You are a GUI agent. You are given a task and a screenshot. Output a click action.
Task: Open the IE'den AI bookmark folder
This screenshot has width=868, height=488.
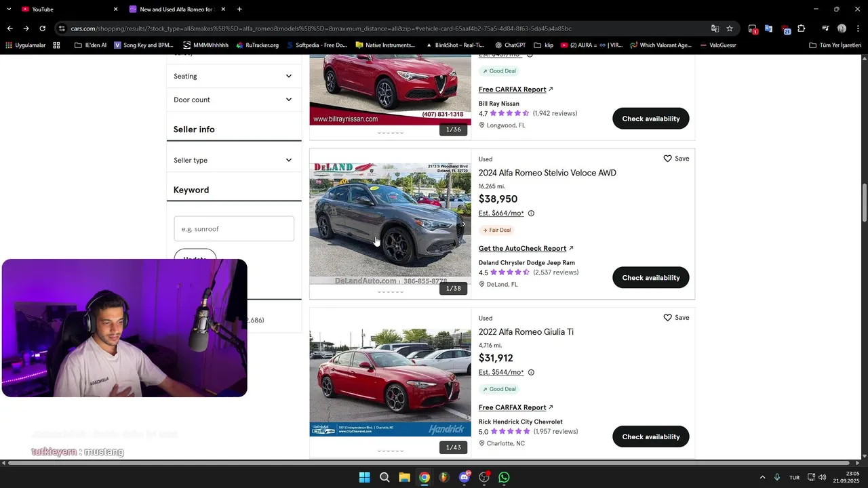pos(90,45)
